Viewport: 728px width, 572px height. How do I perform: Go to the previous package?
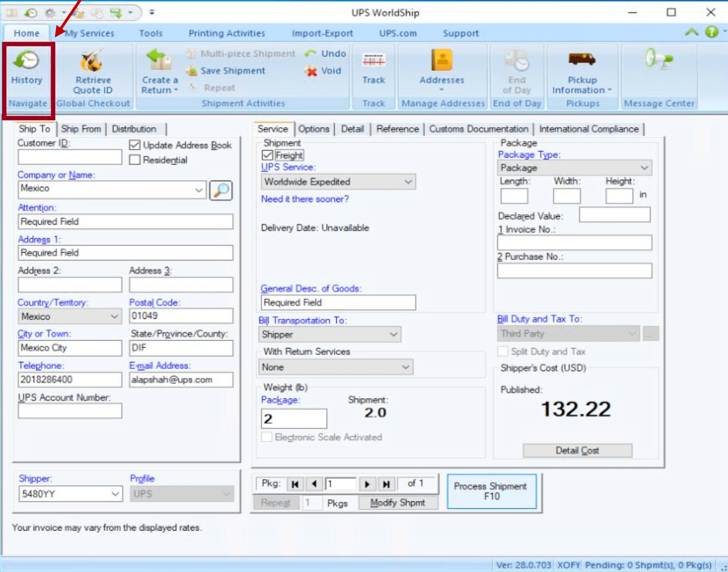click(314, 484)
